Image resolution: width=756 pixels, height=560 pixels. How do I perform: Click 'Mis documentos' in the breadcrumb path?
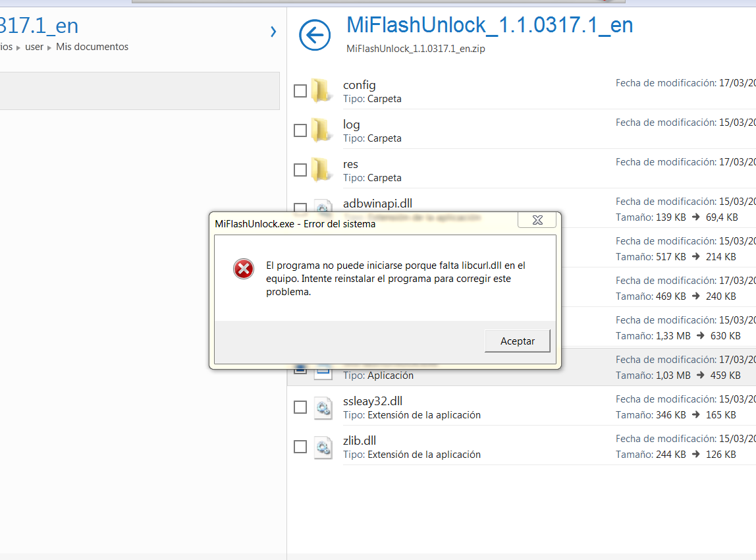pyautogui.click(x=92, y=47)
